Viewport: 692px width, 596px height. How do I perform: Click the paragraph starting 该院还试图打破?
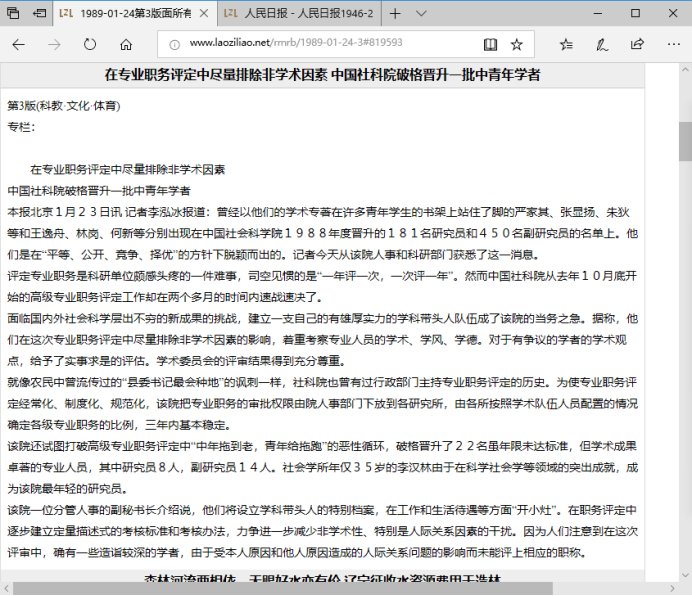tap(323, 467)
